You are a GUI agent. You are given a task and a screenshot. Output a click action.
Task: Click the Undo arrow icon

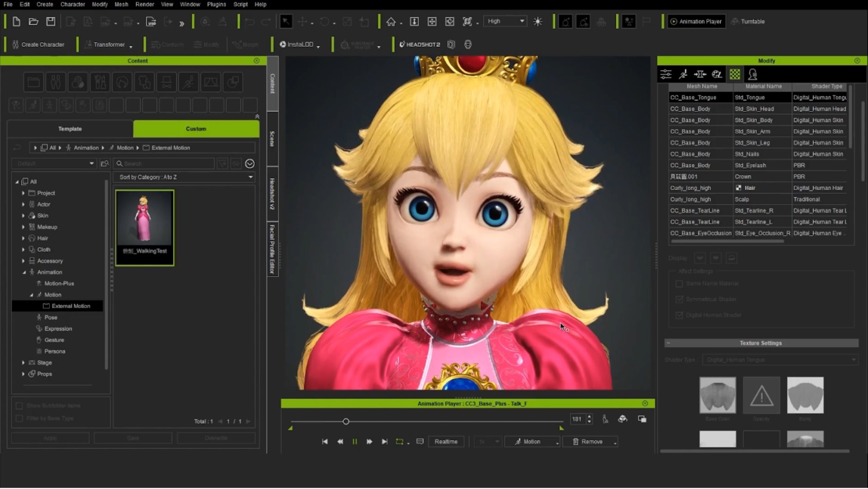pos(250,21)
